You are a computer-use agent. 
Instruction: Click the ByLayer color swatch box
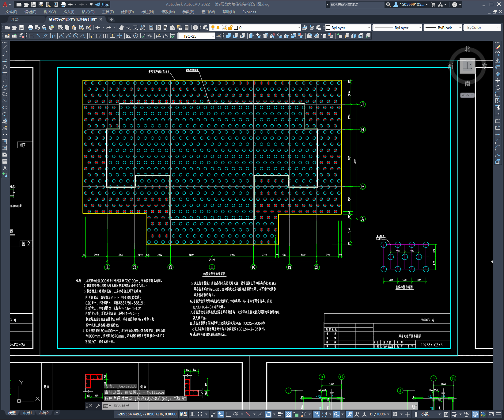tap(328, 28)
